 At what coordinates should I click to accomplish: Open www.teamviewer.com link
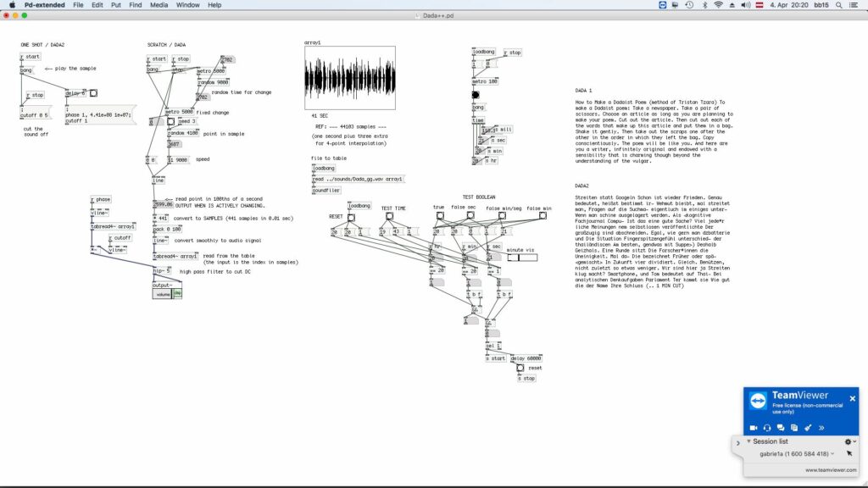[x=831, y=469]
